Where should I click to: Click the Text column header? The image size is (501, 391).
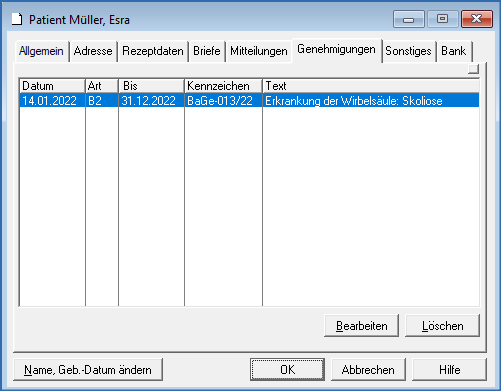tap(371, 86)
